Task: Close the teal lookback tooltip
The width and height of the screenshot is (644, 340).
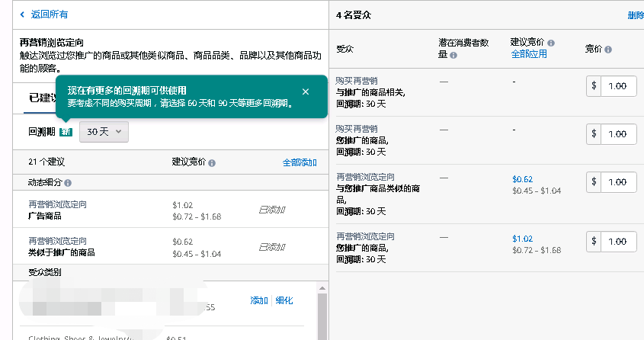Action: point(305,91)
